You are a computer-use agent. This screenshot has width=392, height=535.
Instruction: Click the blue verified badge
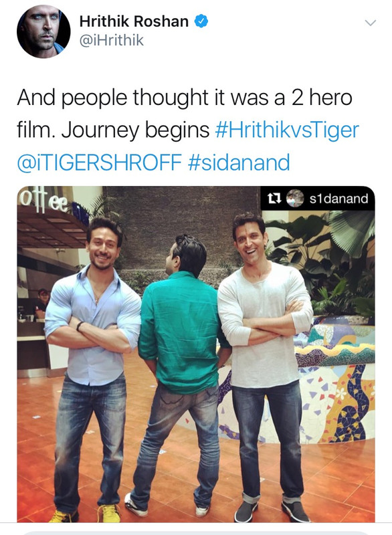point(201,21)
